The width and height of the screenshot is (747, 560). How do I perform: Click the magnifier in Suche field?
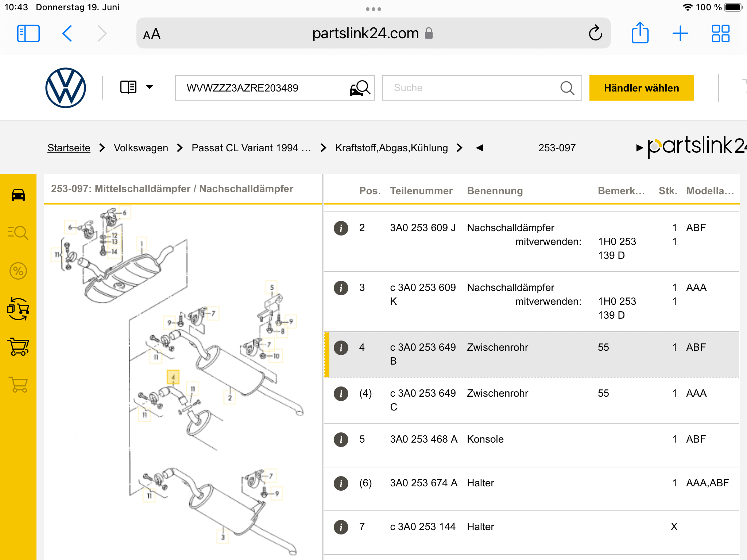pyautogui.click(x=567, y=88)
